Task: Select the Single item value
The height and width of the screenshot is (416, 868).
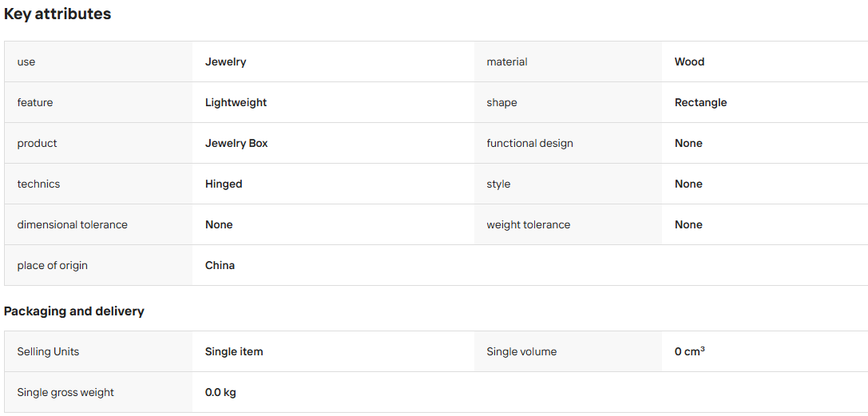Action: coord(234,352)
